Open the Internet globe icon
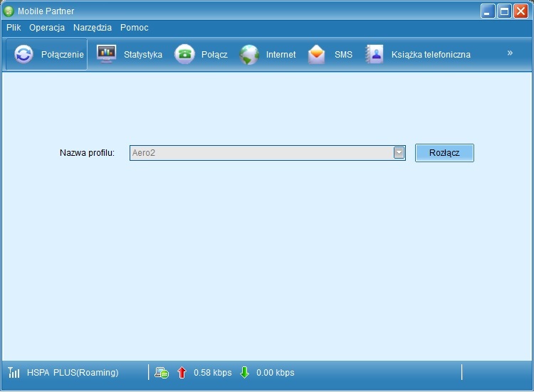Image resolution: width=534 pixels, height=392 pixels. (249, 55)
